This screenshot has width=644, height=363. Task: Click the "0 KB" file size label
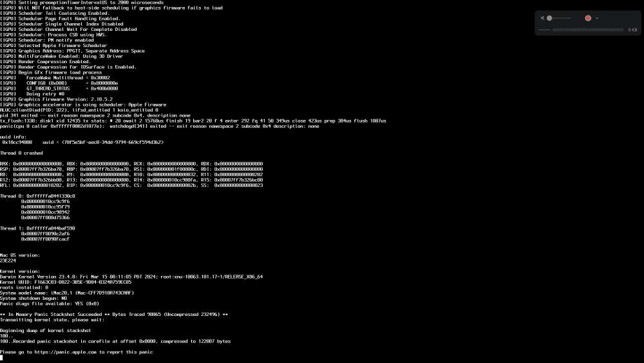click(632, 30)
